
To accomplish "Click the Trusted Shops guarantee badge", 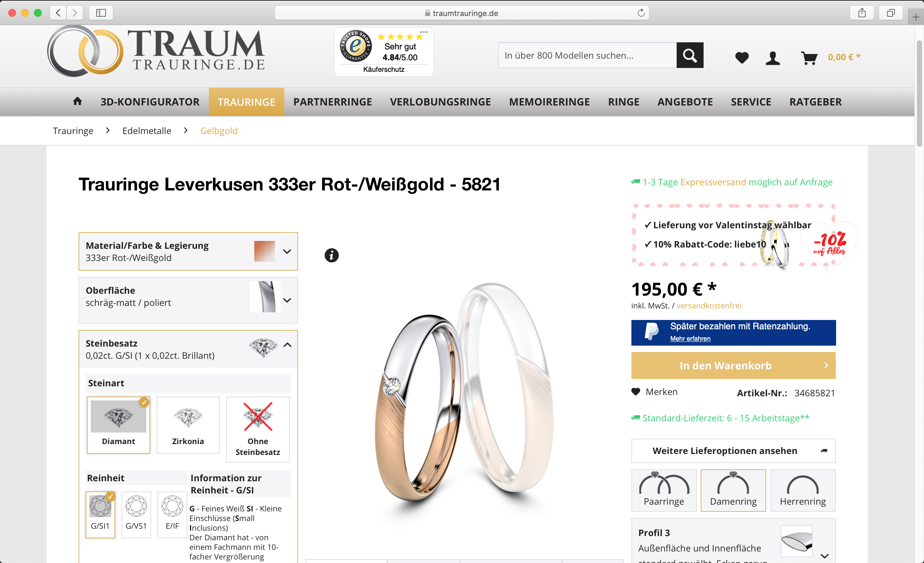I will click(384, 52).
